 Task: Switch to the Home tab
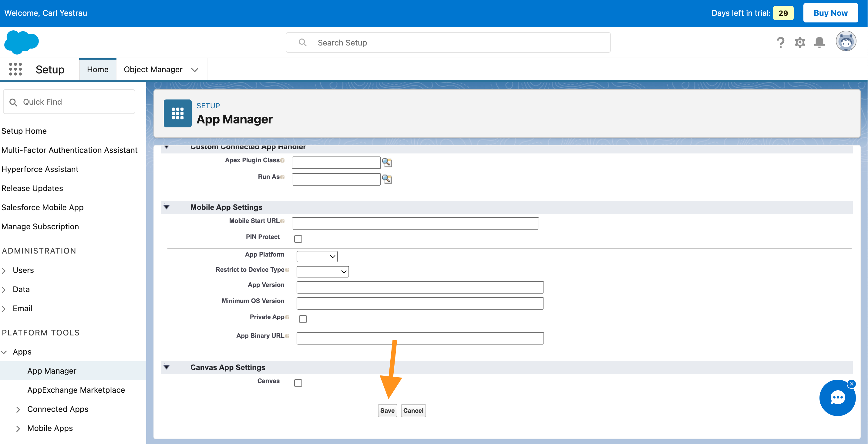pos(98,69)
